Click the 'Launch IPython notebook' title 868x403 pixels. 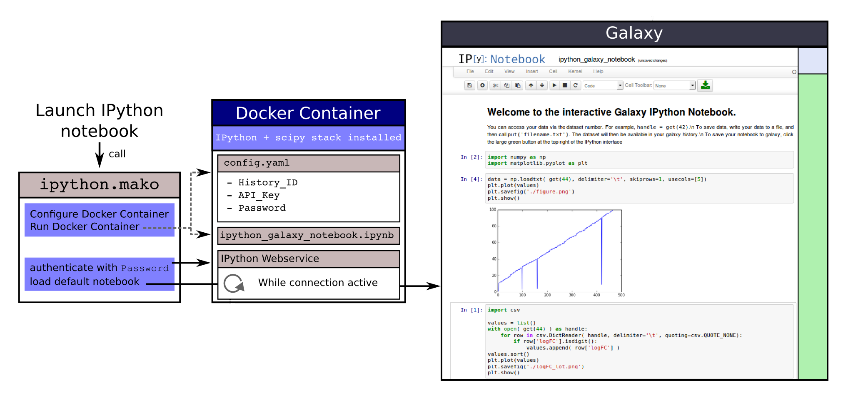click(x=99, y=121)
